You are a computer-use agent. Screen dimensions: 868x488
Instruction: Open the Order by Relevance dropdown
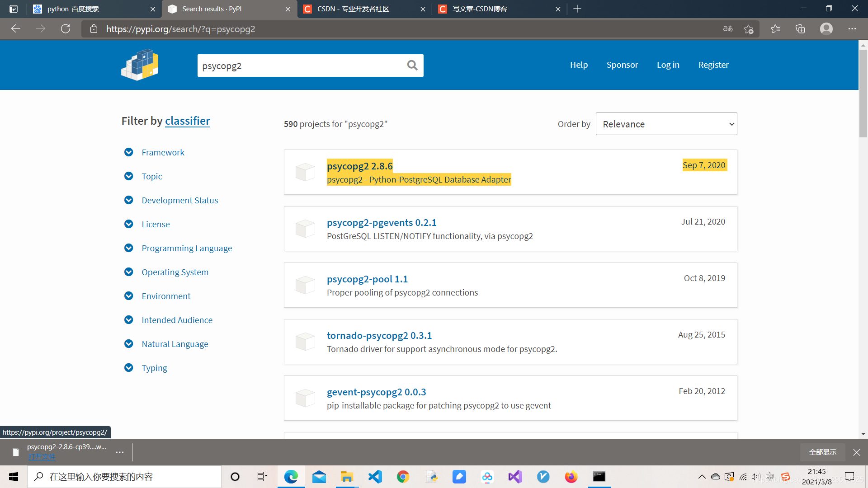[666, 124]
